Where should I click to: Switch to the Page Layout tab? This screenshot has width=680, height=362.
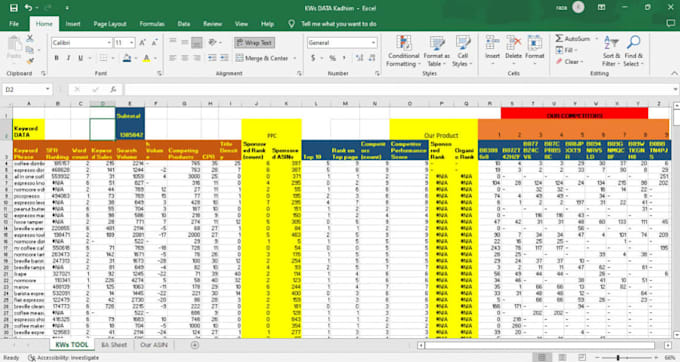110,24
